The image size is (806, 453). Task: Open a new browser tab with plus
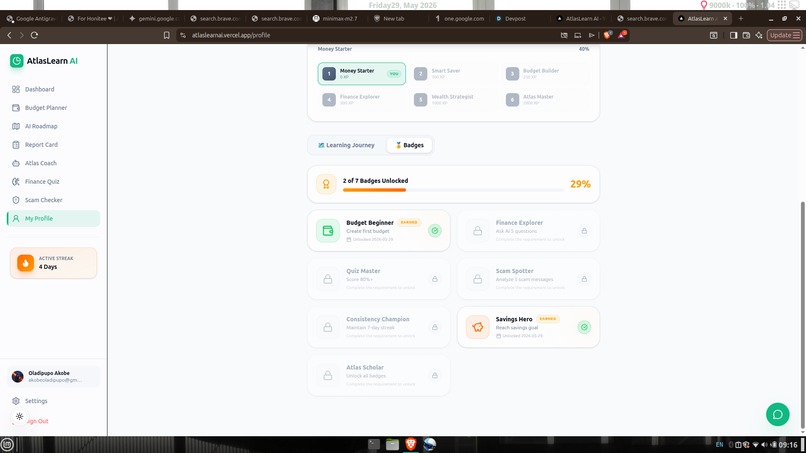point(741,19)
